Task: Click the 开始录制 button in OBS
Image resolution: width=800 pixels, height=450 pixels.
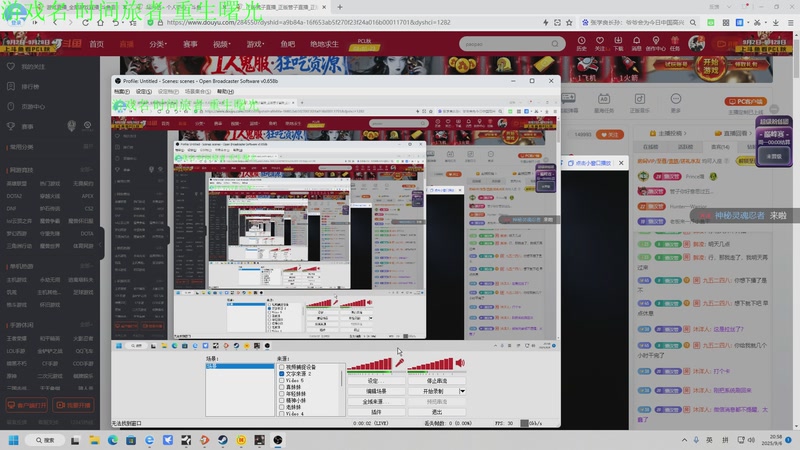Action: (433, 391)
